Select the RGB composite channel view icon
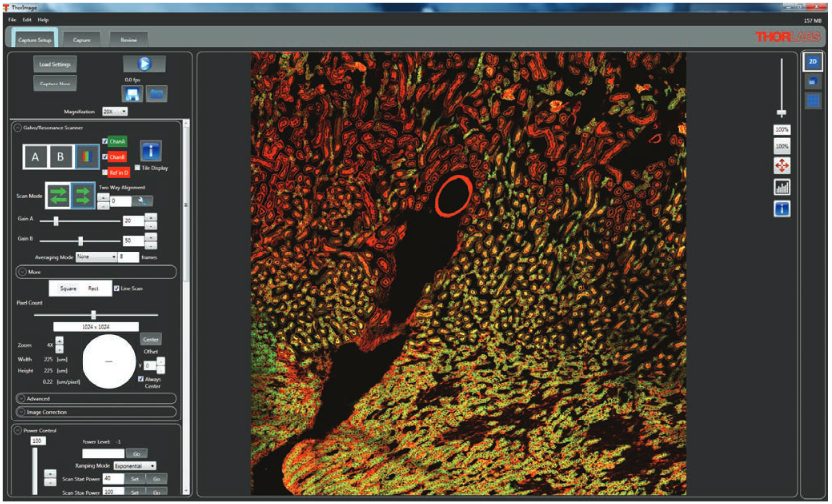 coord(85,157)
